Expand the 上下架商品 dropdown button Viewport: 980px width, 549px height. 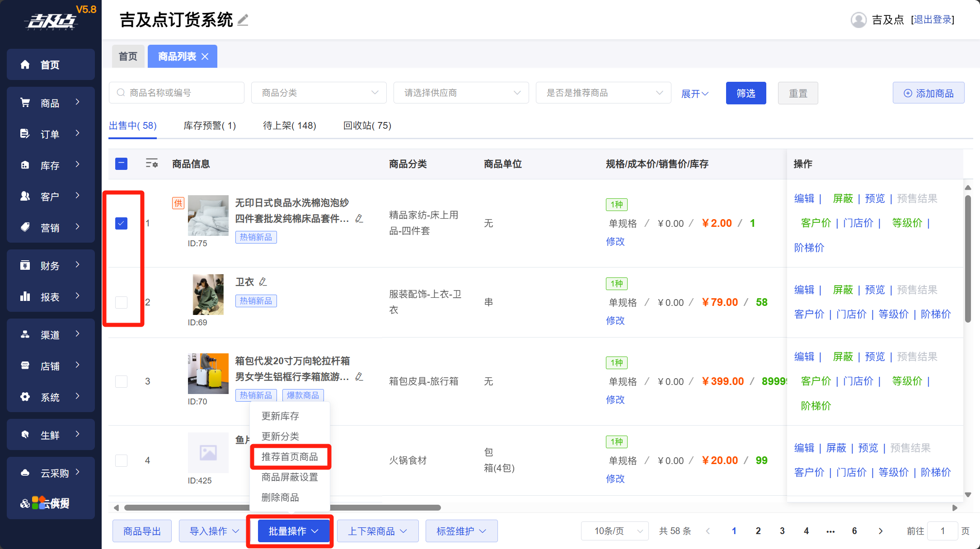point(377,531)
